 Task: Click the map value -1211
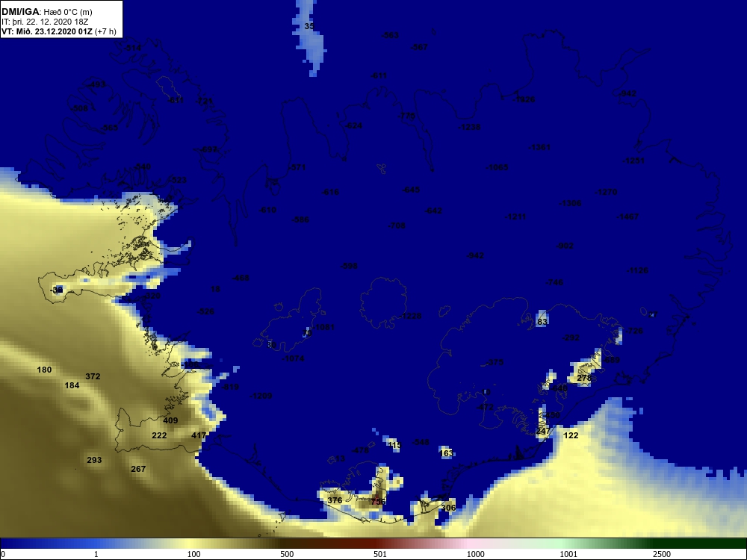pyautogui.click(x=515, y=217)
